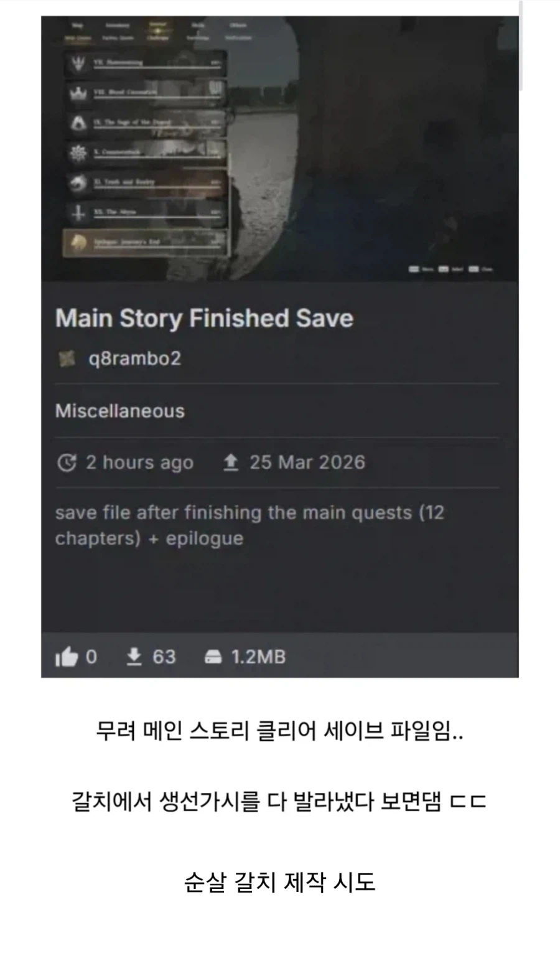Viewport: 560px width, 976px height.
Task: Select the Epilogue Journey's End quest entry
Action: tap(145, 243)
